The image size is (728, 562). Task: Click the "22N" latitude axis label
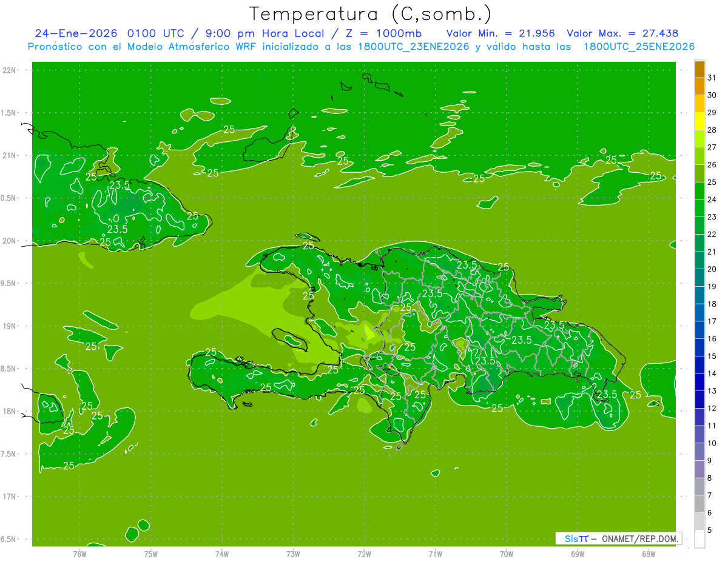click(x=10, y=70)
